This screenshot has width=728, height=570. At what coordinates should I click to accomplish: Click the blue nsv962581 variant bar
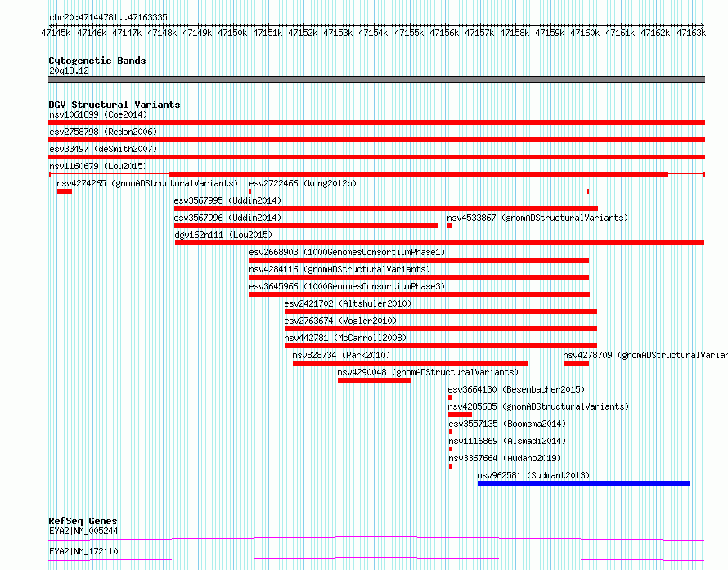coord(583,483)
